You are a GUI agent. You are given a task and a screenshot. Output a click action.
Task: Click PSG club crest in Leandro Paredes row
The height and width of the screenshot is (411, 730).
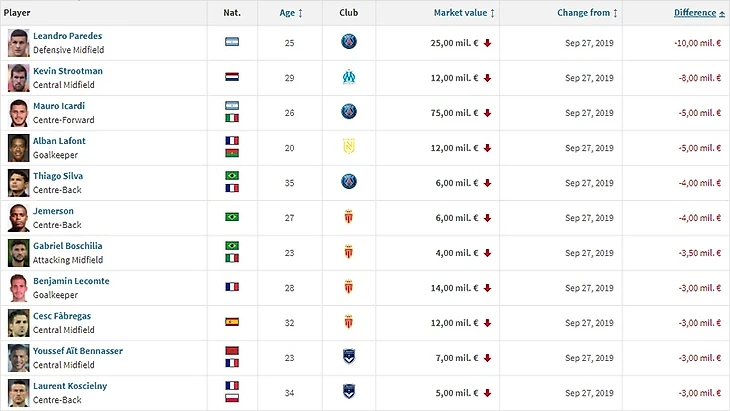(348, 42)
